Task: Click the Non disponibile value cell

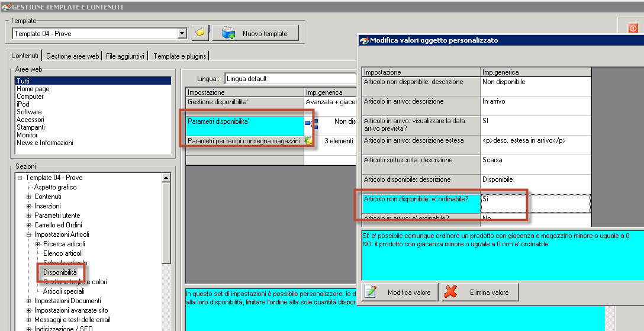Action: click(536, 86)
